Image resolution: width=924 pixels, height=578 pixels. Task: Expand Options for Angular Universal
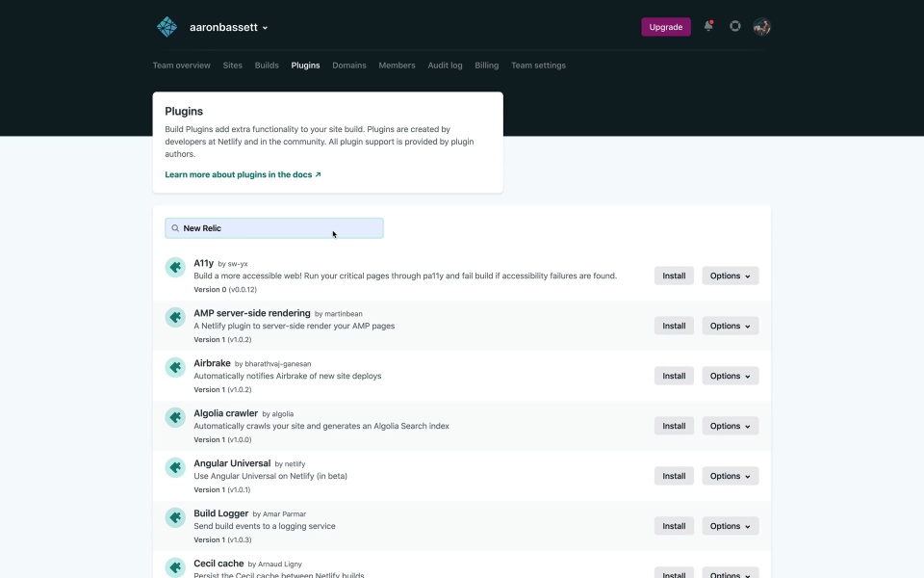pos(731,477)
